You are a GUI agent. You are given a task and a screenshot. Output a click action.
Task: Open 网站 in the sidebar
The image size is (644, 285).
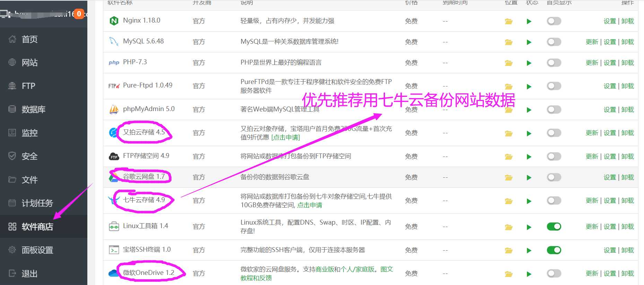coord(44,62)
